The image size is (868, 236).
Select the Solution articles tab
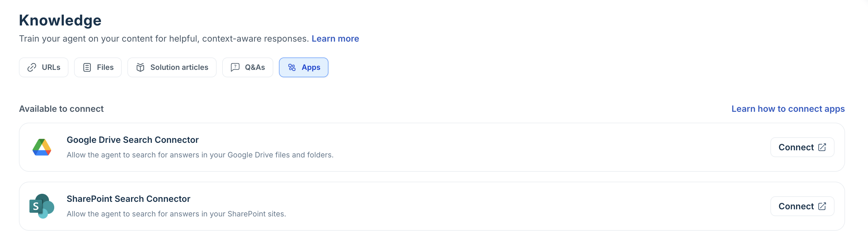click(x=172, y=67)
